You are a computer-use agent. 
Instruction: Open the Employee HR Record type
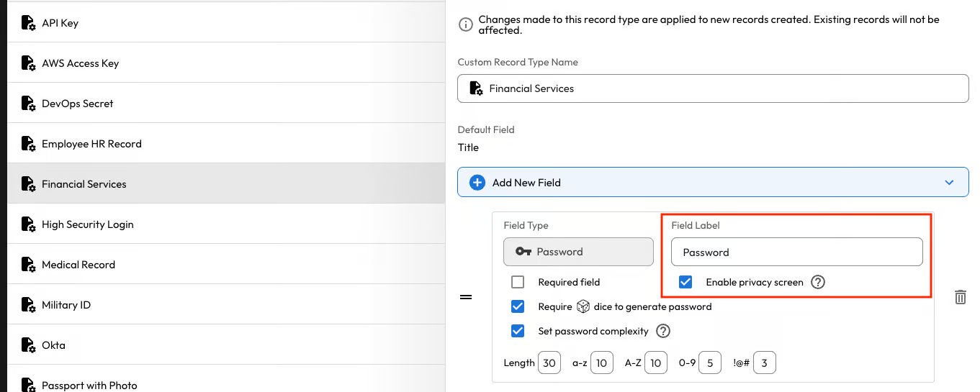pos(91,144)
